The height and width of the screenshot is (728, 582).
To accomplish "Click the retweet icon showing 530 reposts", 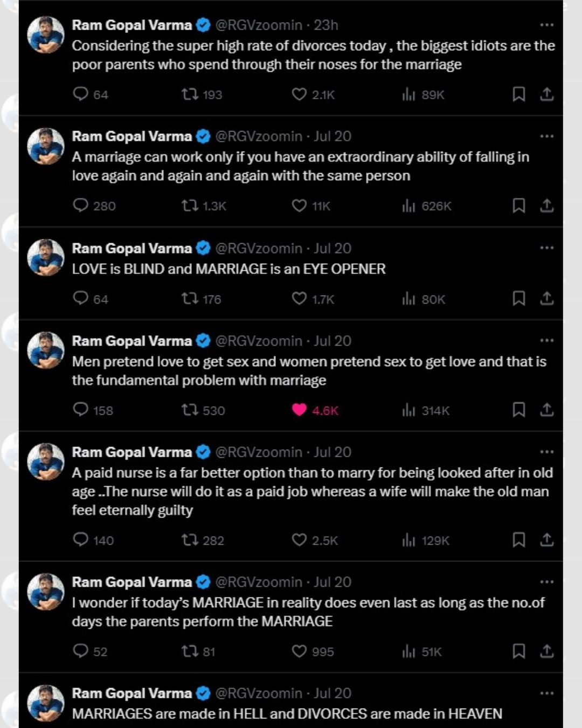I will point(191,410).
